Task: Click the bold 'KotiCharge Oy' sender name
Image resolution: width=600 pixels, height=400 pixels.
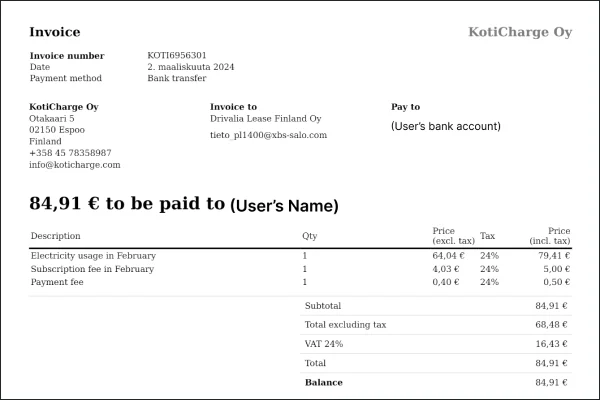Action: [64, 107]
